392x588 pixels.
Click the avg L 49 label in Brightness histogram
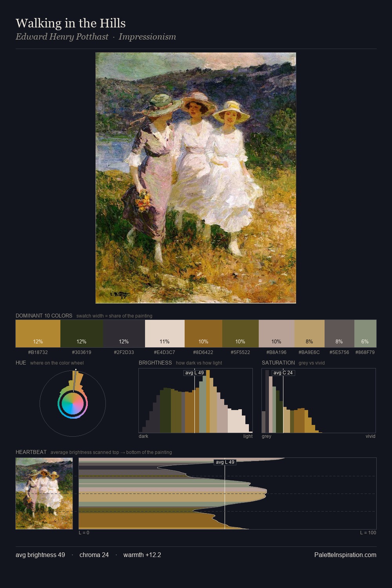click(194, 373)
